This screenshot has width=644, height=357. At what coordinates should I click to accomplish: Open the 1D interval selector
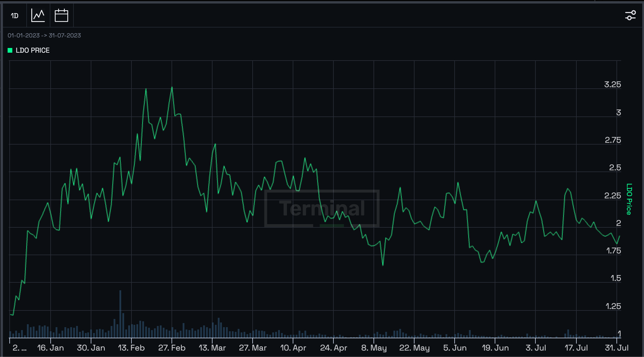click(x=15, y=16)
